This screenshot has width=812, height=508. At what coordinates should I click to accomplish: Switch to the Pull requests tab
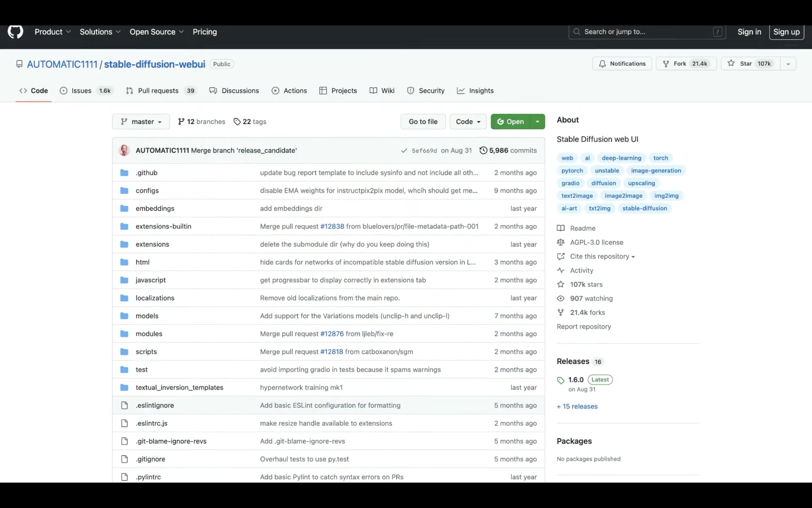point(162,91)
